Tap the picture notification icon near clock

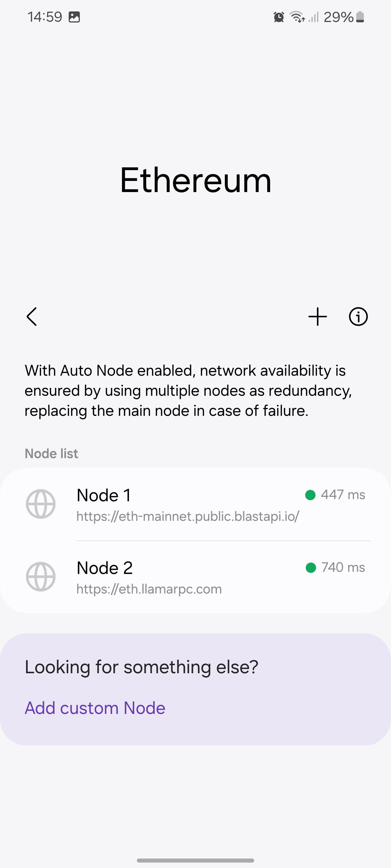point(74,17)
